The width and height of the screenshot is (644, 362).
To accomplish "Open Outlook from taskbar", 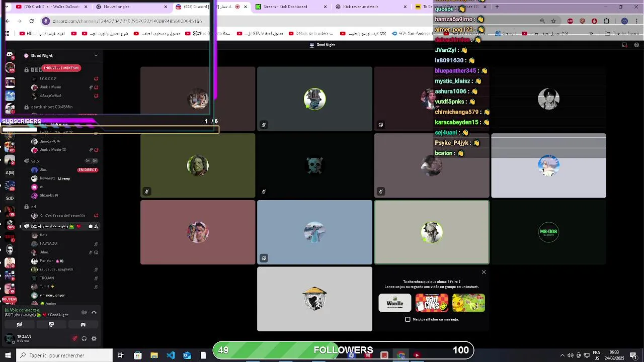I will click(187, 355).
